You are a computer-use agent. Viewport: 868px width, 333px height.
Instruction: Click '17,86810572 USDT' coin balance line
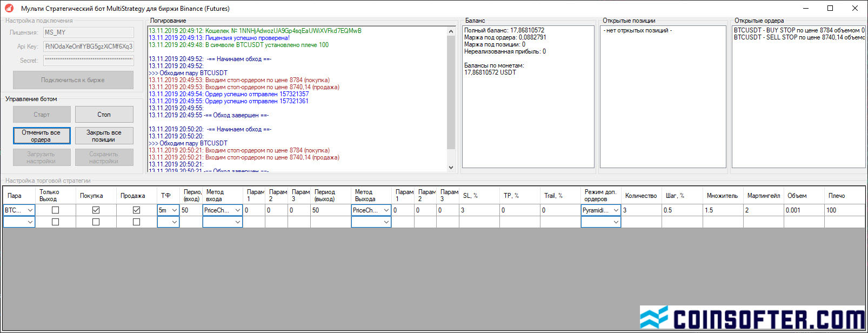click(490, 72)
